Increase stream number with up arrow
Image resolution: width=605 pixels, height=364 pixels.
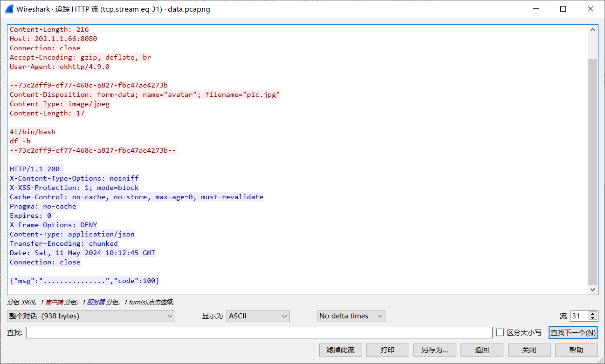pos(593,314)
